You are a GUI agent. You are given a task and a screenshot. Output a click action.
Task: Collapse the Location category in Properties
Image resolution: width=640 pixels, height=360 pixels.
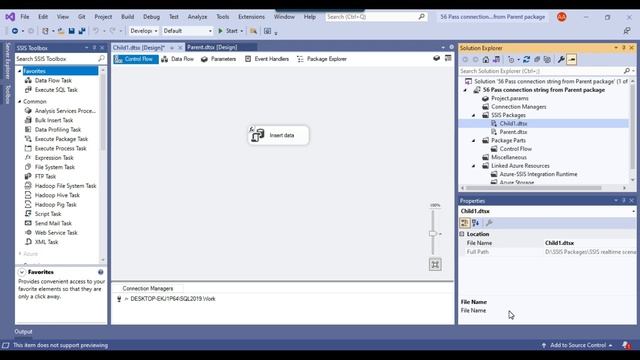click(x=462, y=234)
